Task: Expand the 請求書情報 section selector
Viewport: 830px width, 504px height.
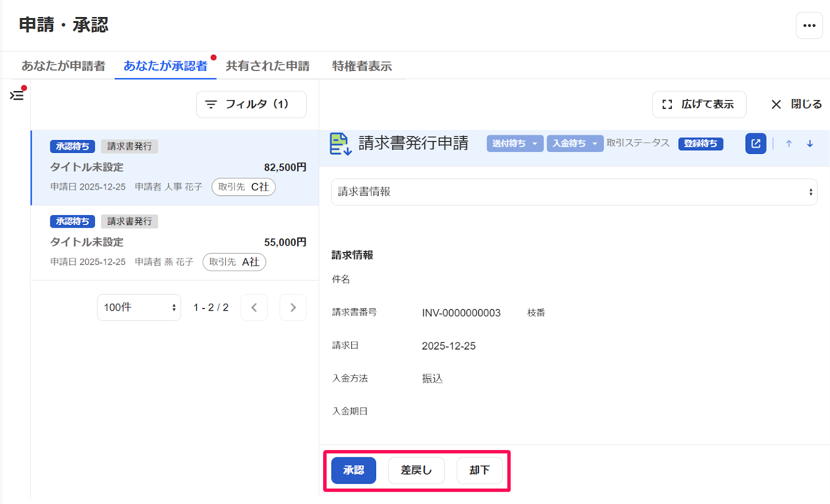Action: tap(574, 192)
